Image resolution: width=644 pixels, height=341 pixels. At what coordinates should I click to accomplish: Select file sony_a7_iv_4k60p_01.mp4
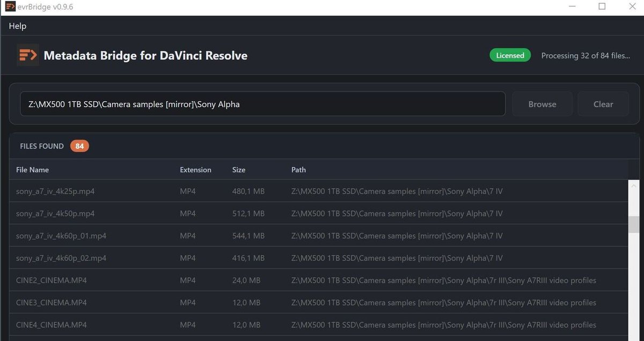coord(319,235)
